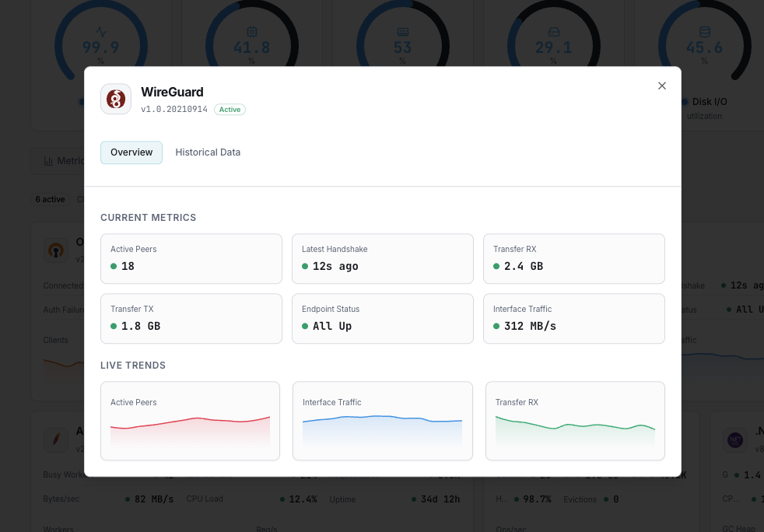
Task: Toggle the status indicator next to Transfer RX
Action: coord(496,267)
